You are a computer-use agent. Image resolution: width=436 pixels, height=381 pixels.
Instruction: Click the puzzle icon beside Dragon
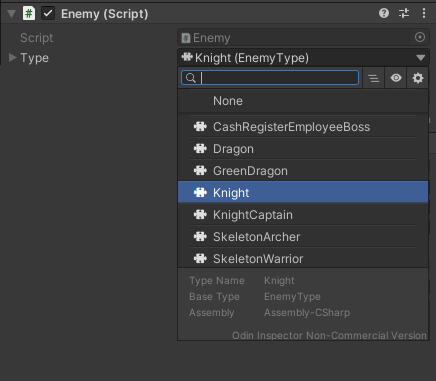pos(200,149)
